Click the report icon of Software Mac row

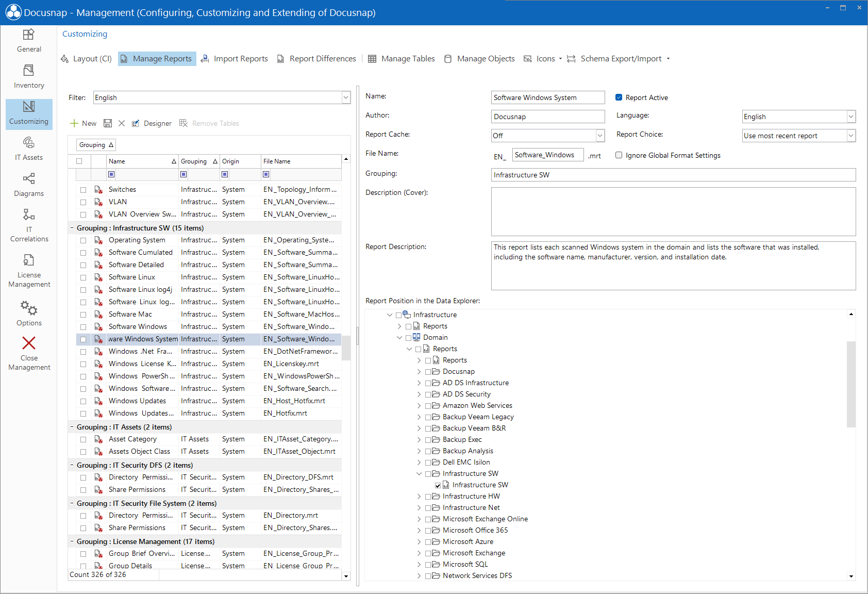point(98,315)
